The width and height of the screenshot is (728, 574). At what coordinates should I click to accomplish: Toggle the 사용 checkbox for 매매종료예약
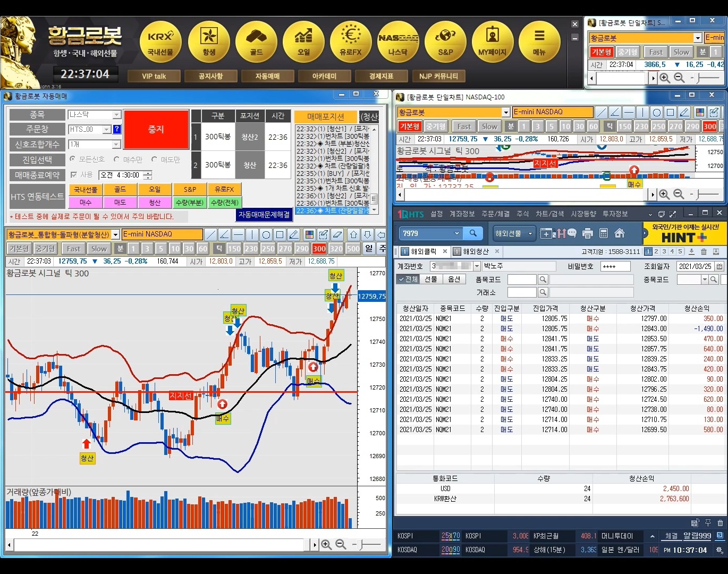[74, 174]
